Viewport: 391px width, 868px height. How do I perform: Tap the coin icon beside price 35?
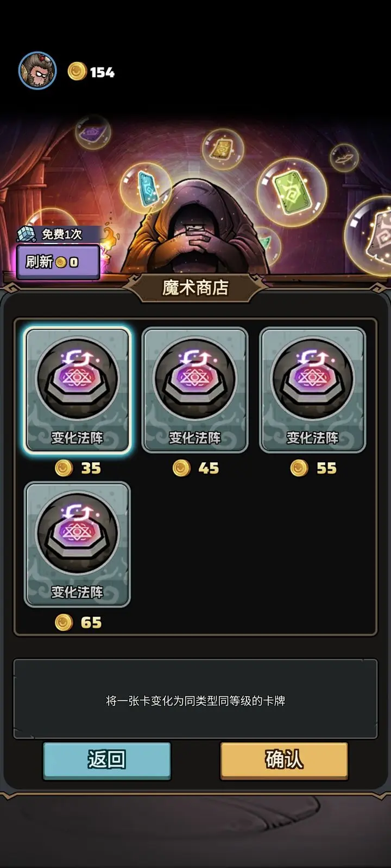(64, 468)
